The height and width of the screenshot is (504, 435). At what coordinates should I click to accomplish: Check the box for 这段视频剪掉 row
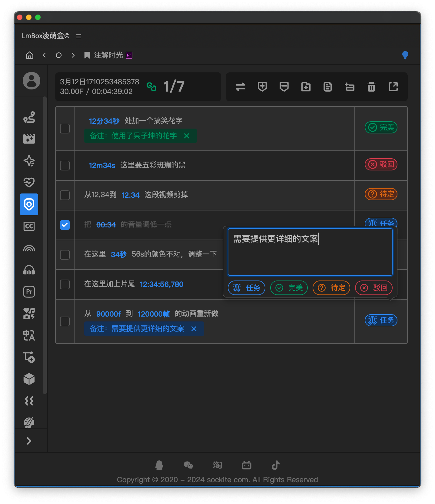click(65, 195)
